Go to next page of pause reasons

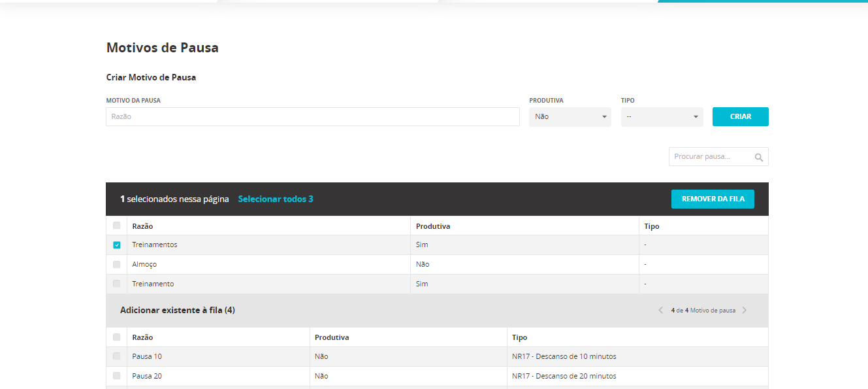point(745,311)
